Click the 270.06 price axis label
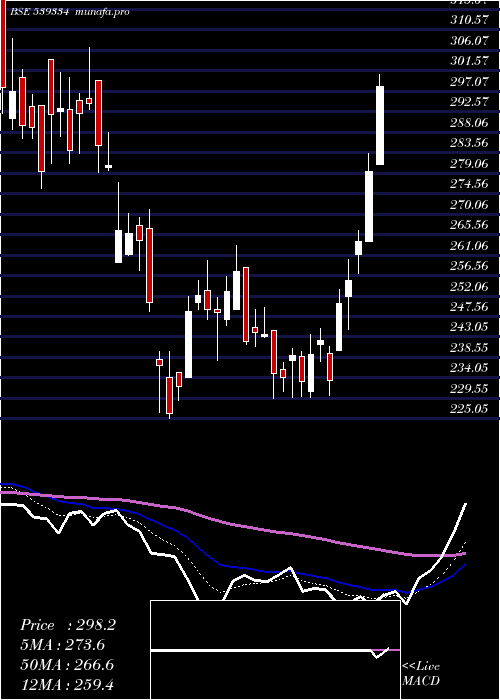 [x=469, y=204]
